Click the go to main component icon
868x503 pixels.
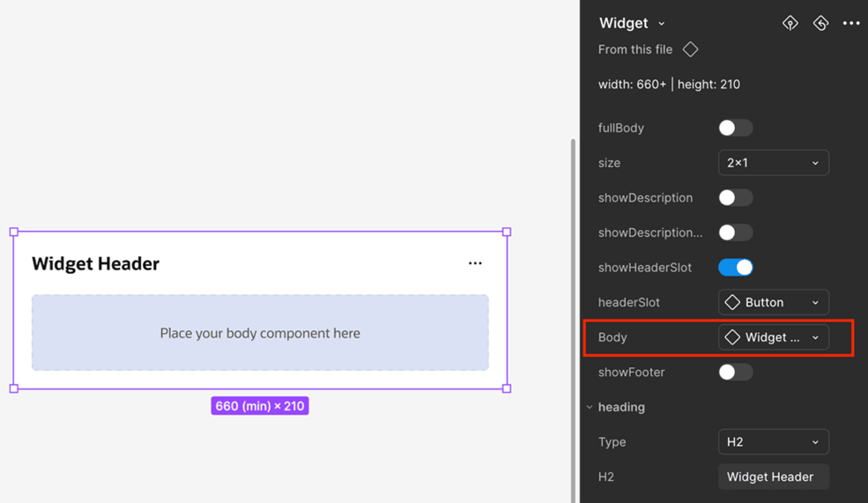(790, 23)
